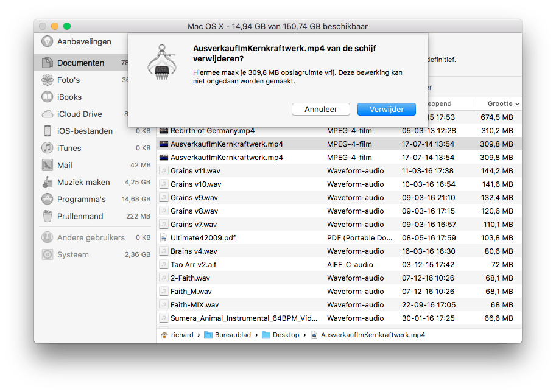Screen dimensions: 556x392
Task: Open Programma's app icon in sidebar
Action: coord(47,199)
